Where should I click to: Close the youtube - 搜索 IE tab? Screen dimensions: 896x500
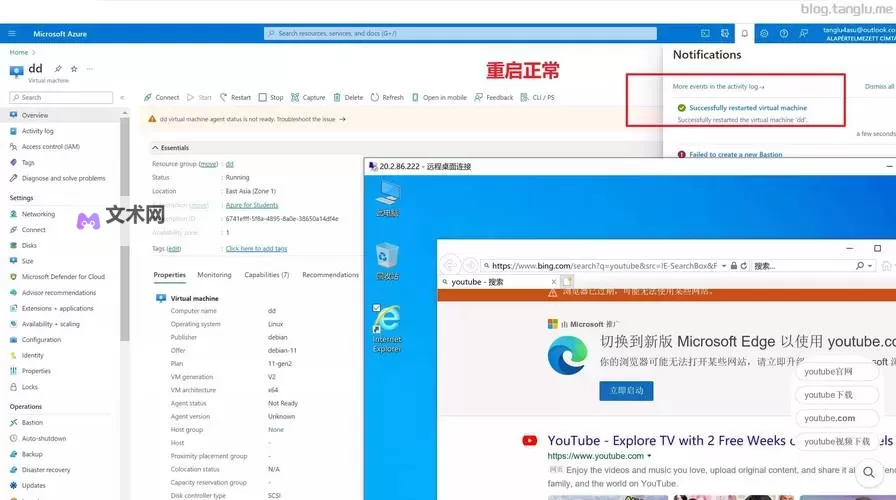553,282
